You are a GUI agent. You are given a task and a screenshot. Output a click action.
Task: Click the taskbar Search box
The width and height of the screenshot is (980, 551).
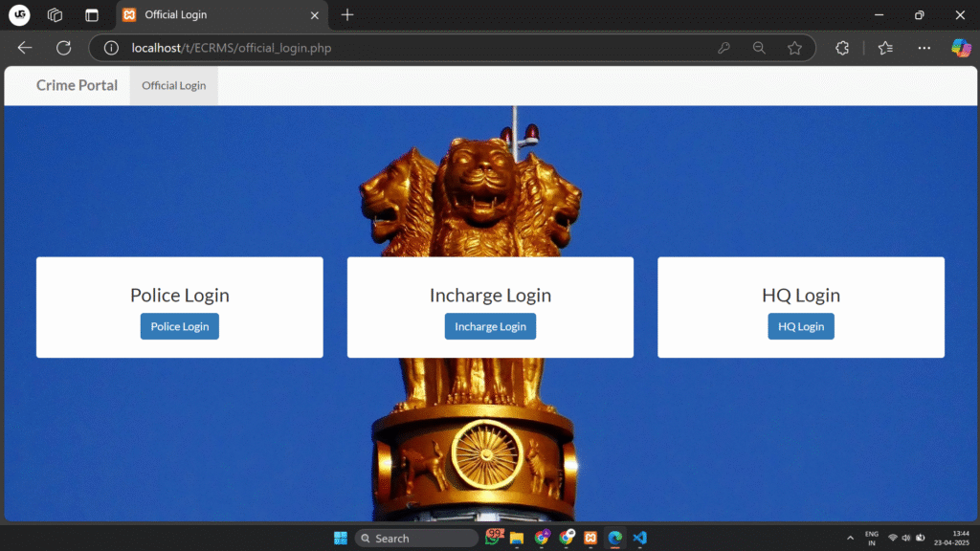coord(416,538)
